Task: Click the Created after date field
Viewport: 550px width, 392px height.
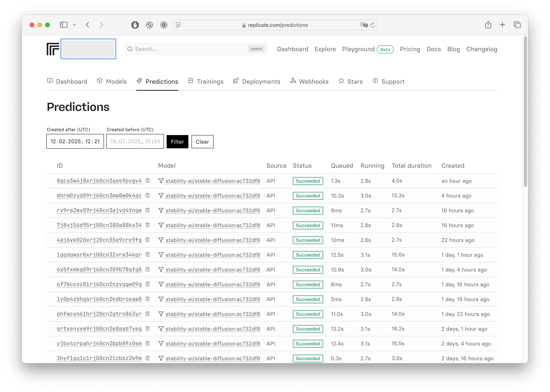Action: coord(75,142)
